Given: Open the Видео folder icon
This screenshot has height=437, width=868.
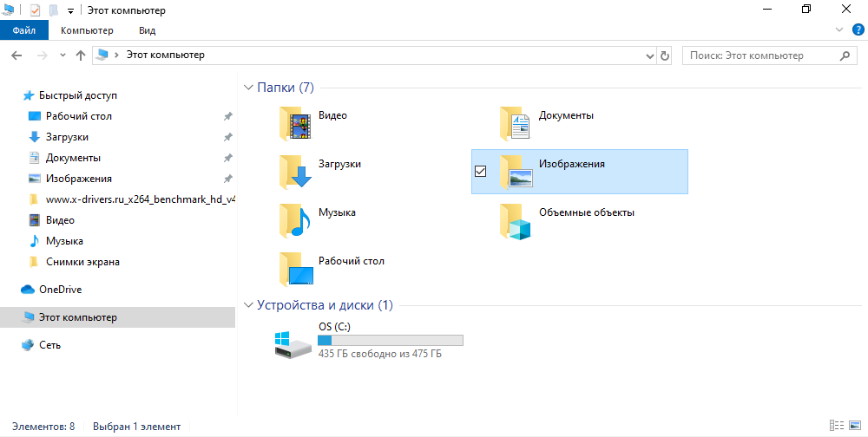Looking at the screenshot, I should coord(295,123).
